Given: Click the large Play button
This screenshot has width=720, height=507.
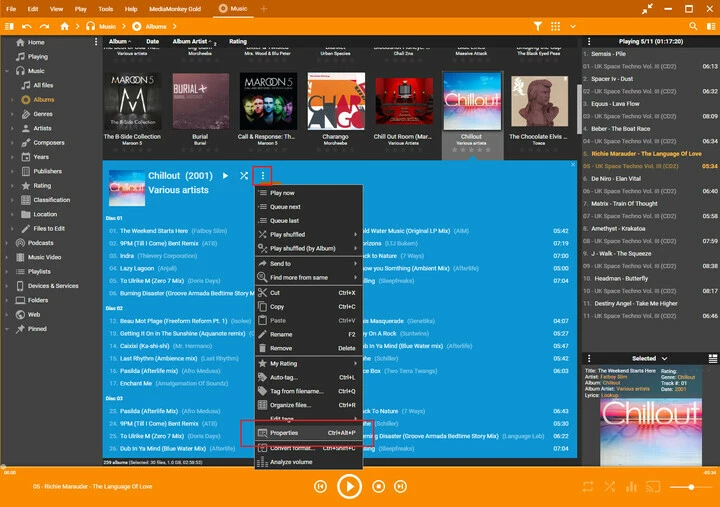Looking at the screenshot, I should [349, 486].
